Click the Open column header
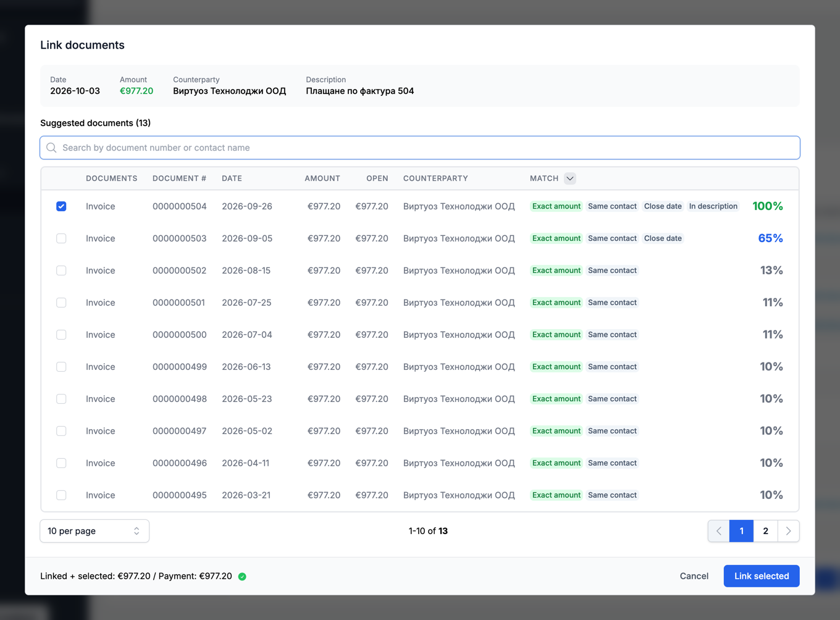Viewport: 840px width, 620px height. click(377, 178)
